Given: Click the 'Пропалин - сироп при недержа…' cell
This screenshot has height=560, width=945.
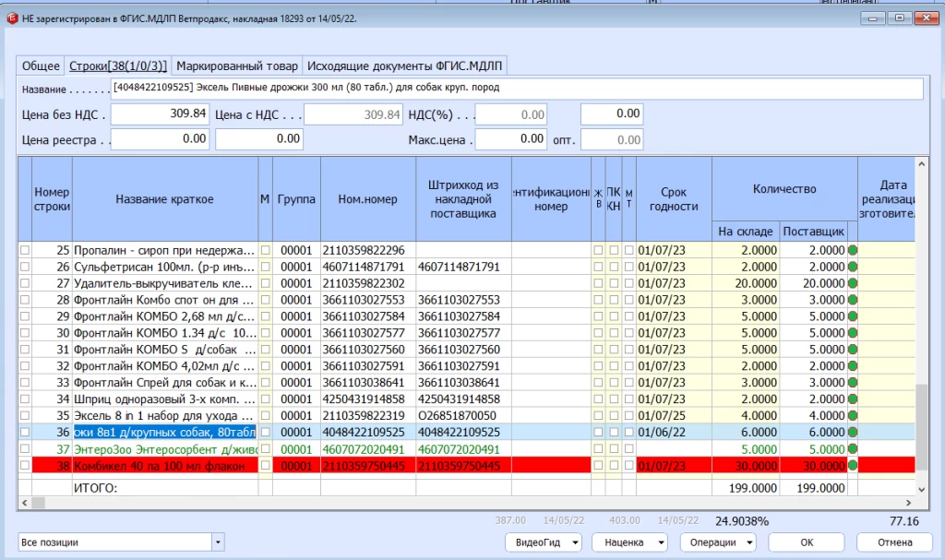Looking at the screenshot, I should pos(165,250).
